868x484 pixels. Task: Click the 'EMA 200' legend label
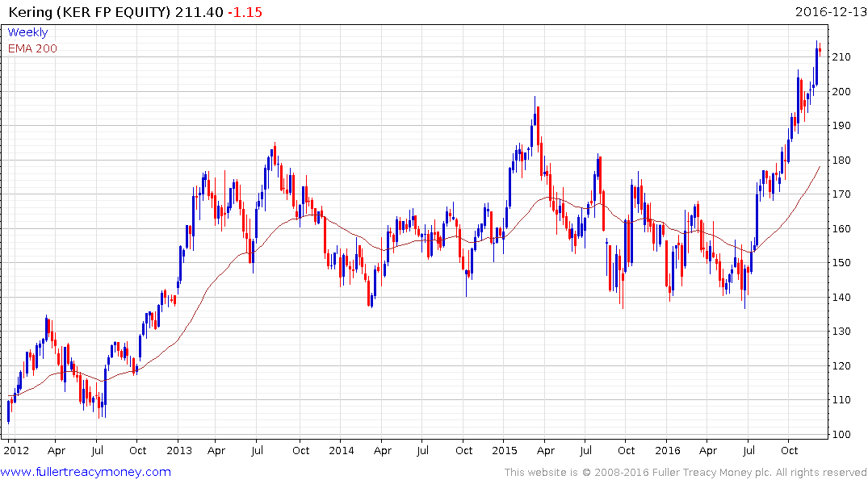click(x=32, y=48)
